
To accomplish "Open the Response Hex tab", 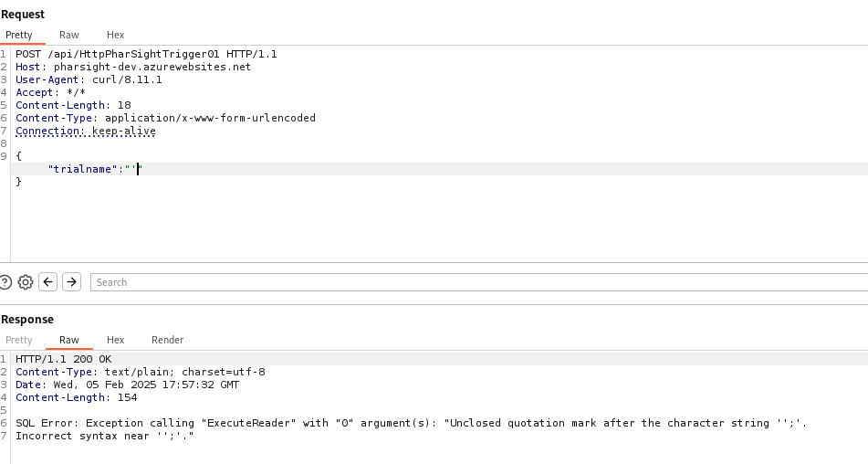I will pos(115,340).
